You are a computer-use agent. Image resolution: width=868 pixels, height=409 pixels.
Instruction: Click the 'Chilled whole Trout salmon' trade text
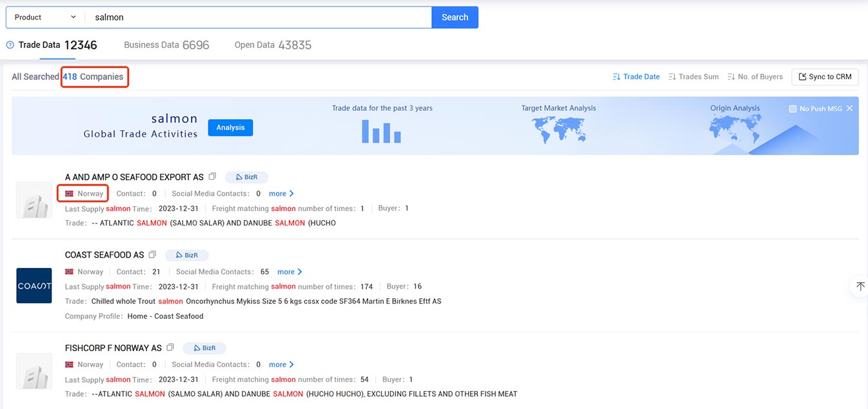coord(266,301)
